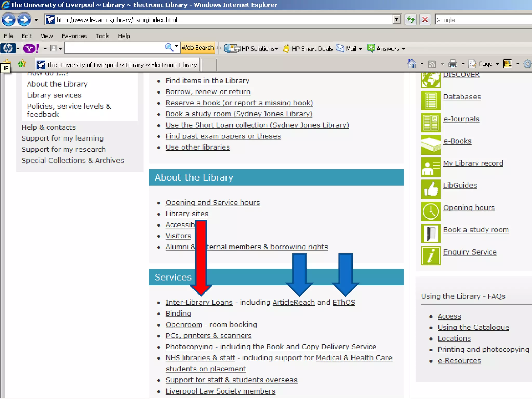532x399 pixels.
Task: Click the Add to Favorites star icon
Action: click(x=22, y=64)
